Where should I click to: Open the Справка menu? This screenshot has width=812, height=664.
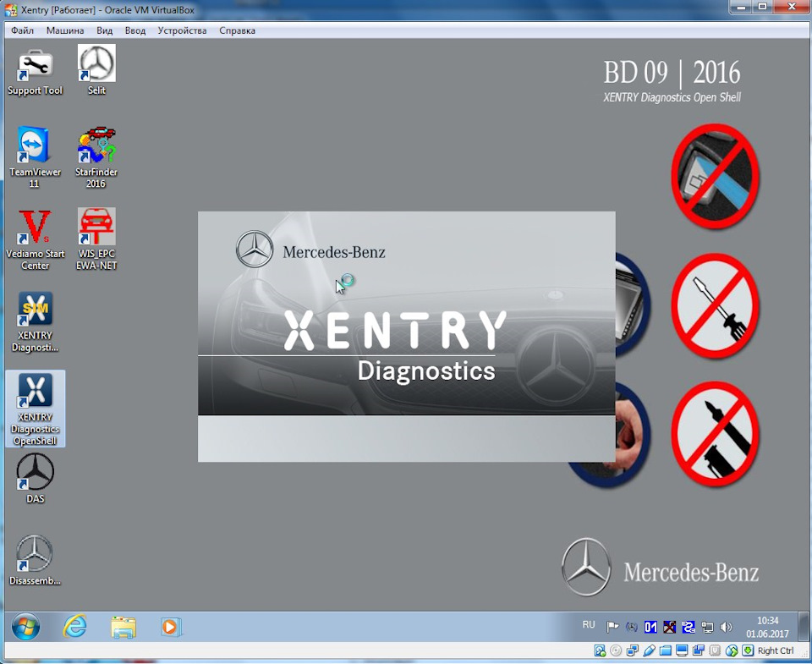pos(237,30)
